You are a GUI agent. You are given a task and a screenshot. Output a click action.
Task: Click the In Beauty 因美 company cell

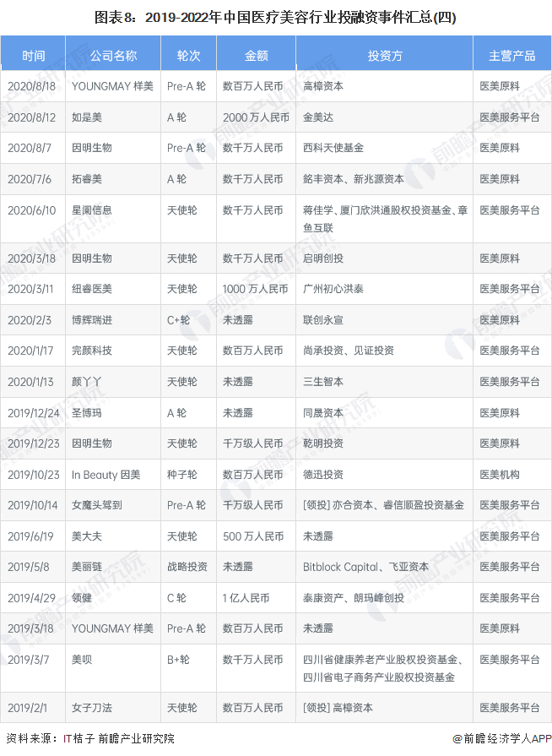106,475
